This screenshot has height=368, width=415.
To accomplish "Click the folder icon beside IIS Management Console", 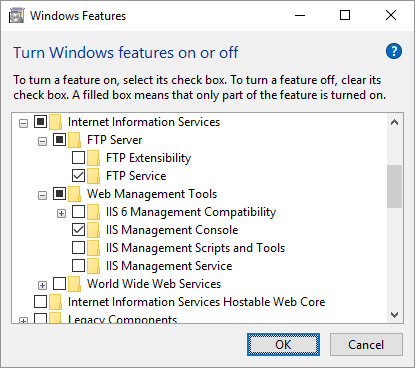I will [94, 230].
